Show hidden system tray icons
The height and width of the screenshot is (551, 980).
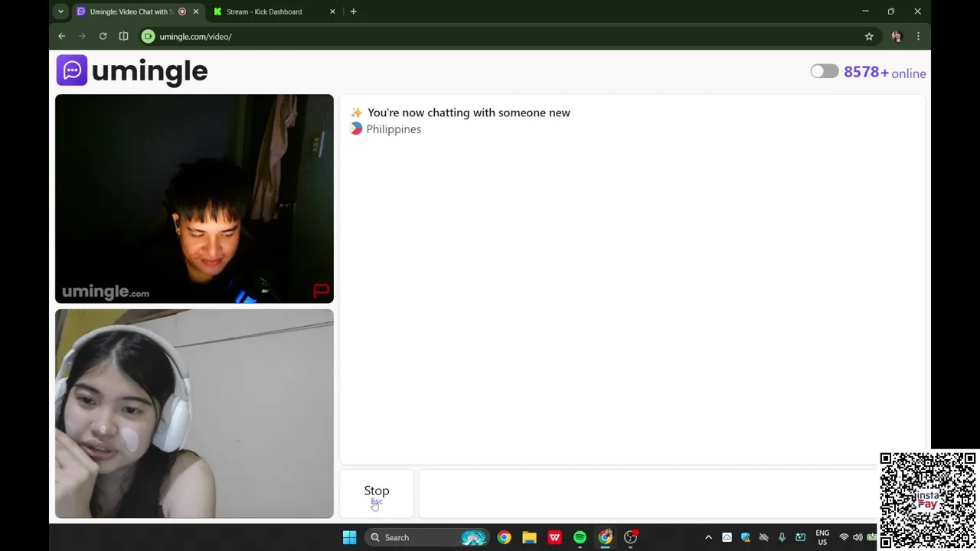coord(708,537)
